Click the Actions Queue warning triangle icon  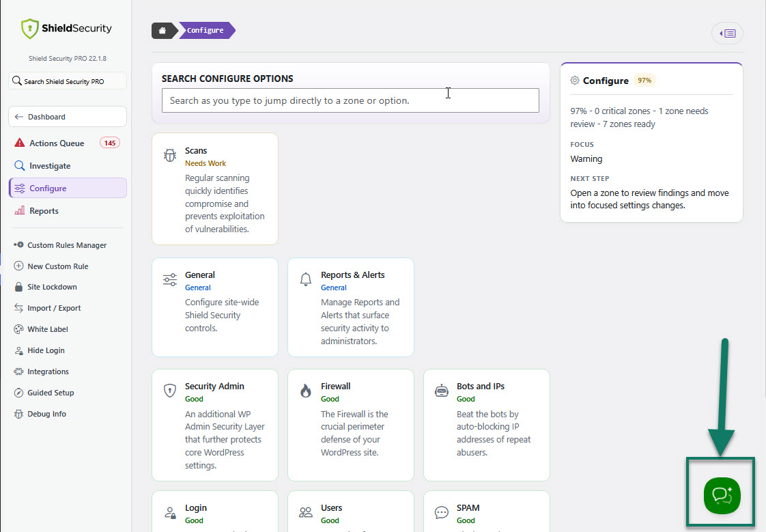pyautogui.click(x=20, y=143)
